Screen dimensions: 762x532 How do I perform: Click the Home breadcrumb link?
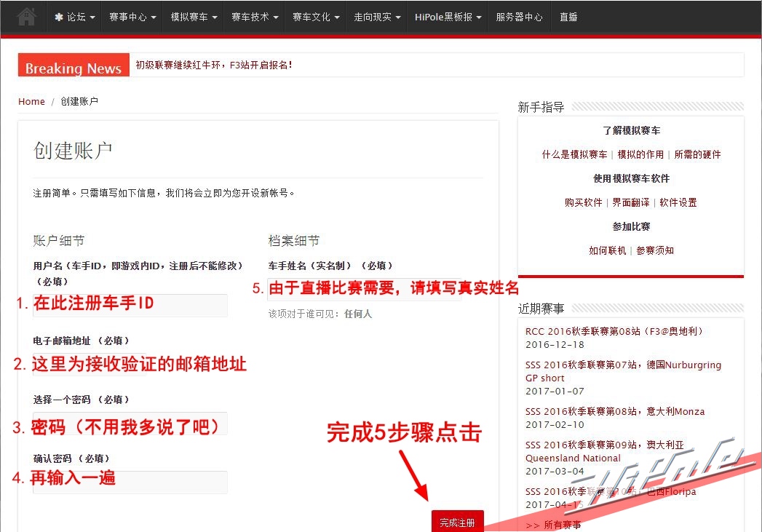tap(31, 102)
